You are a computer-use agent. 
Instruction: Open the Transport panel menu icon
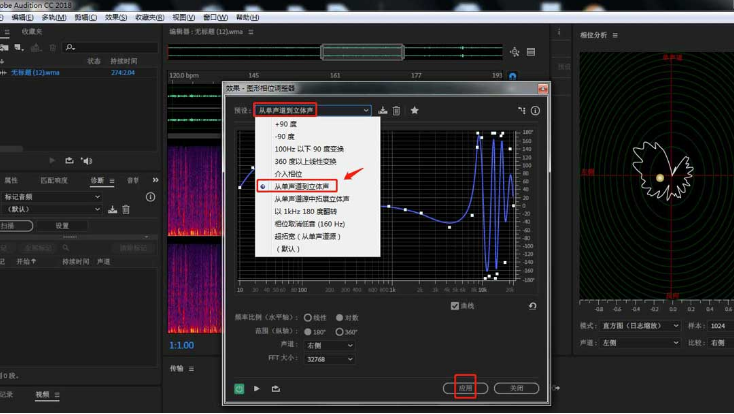[191, 369]
